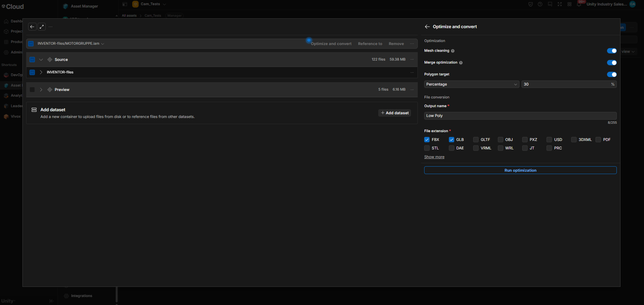Screen dimensions: 644x305
Task: Collapse the Source dataset chevron
Action: 41,59
